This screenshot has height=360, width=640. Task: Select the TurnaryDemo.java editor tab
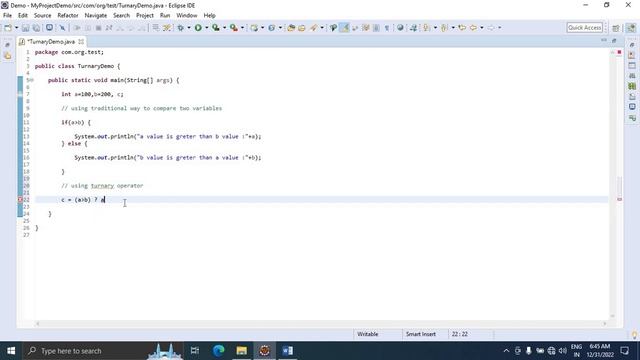tap(51, 42)
